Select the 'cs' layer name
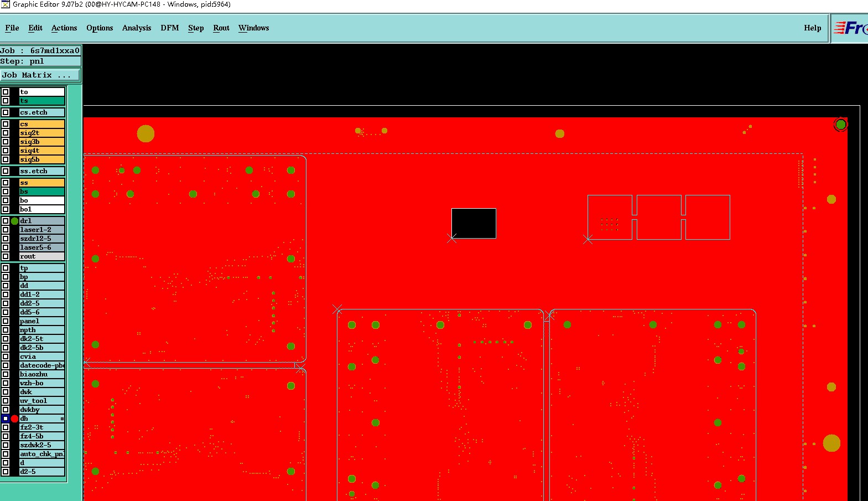Screen dimensions: 868x501 click(x=42, y=124)
